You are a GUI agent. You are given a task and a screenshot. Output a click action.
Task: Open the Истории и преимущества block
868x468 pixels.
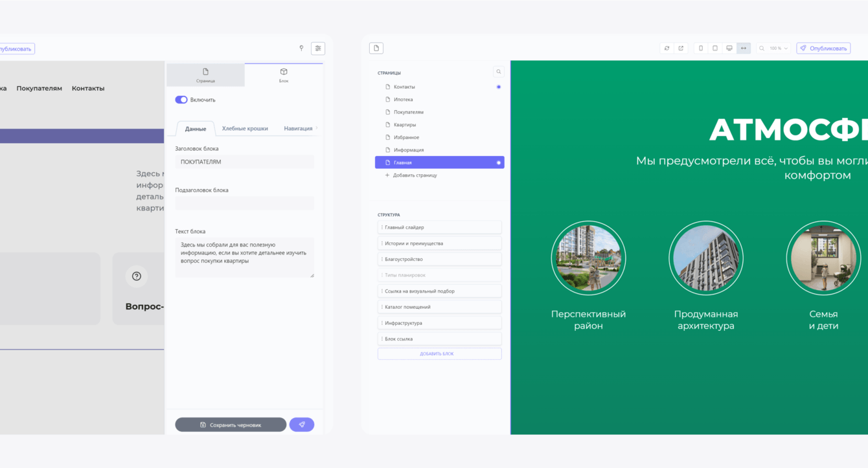pos(439,243)
